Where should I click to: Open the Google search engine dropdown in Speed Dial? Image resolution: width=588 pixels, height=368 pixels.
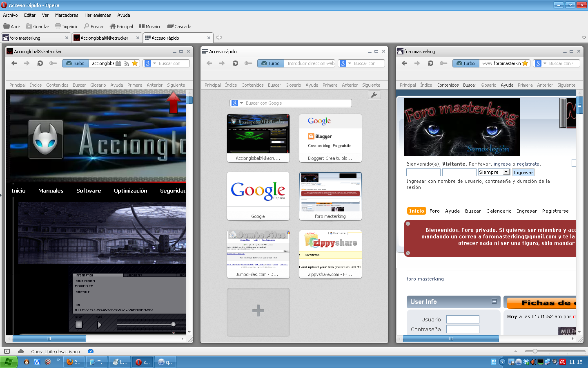click(x=241, y=103)
